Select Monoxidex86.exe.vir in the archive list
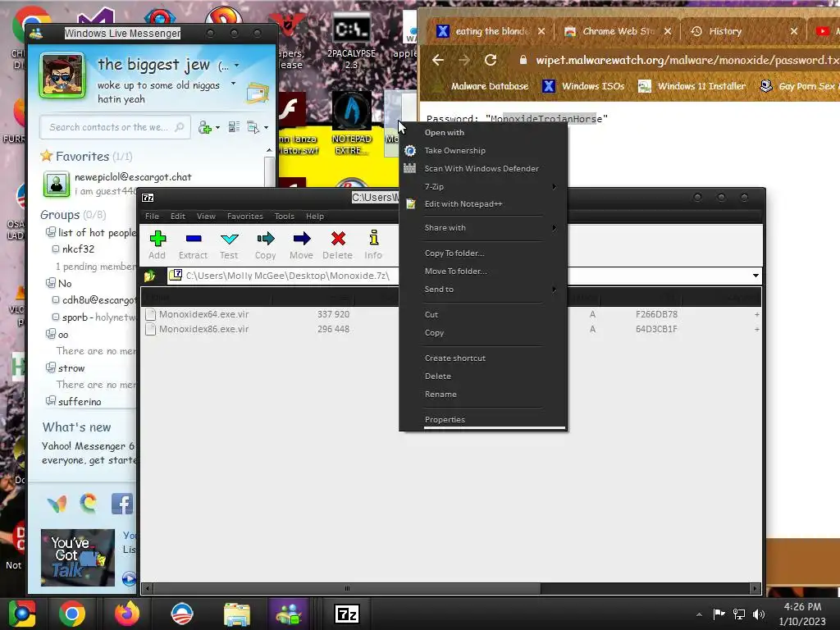The width and height of the screenshot is (840, 630). pos(203,329)
